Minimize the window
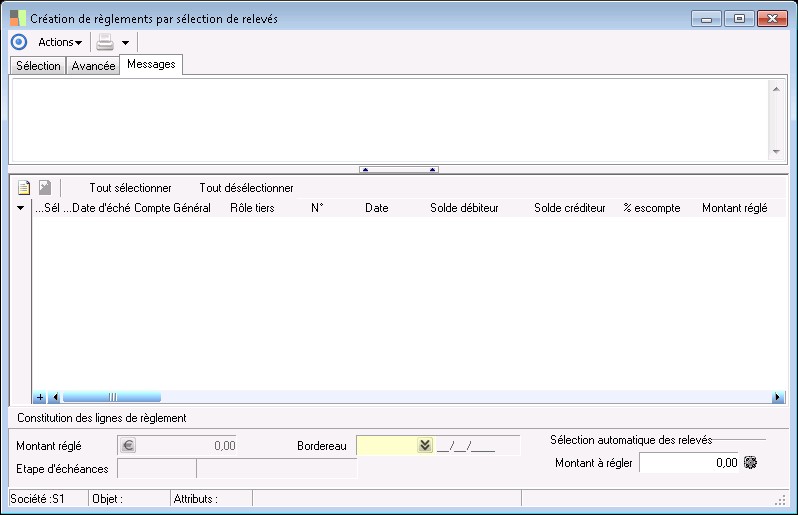The image size is (798, 515). [706, 19]
